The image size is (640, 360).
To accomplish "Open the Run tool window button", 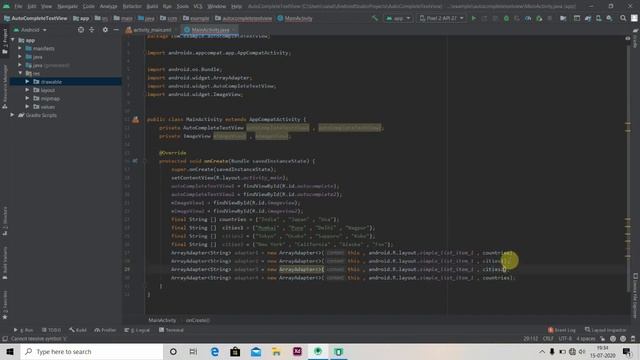I will pos(24,330).
